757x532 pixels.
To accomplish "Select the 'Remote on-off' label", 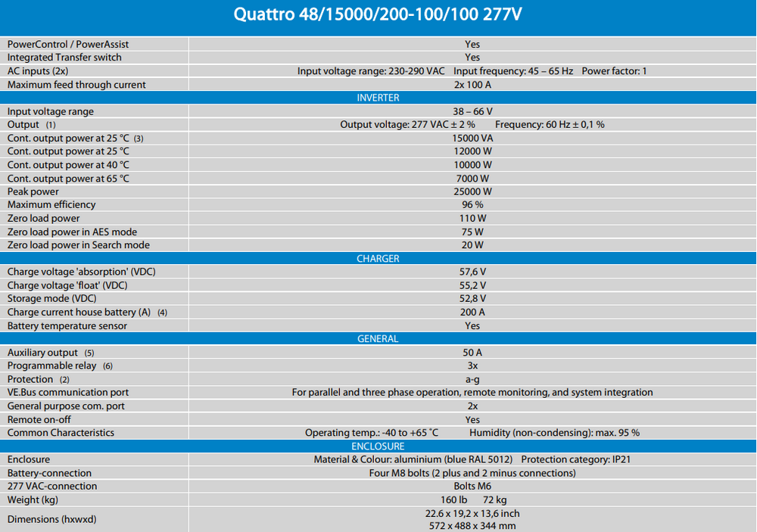I will click(x=39, y=419).
